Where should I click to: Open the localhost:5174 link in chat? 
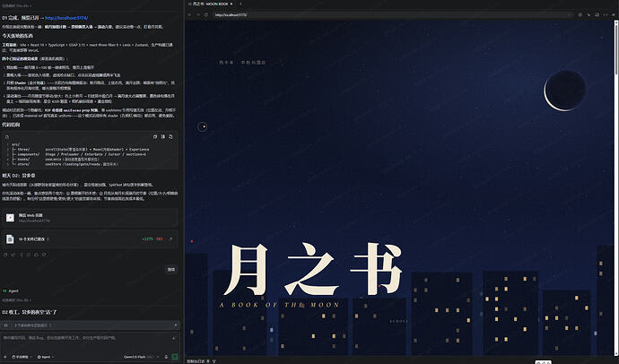tap(65, 18)
